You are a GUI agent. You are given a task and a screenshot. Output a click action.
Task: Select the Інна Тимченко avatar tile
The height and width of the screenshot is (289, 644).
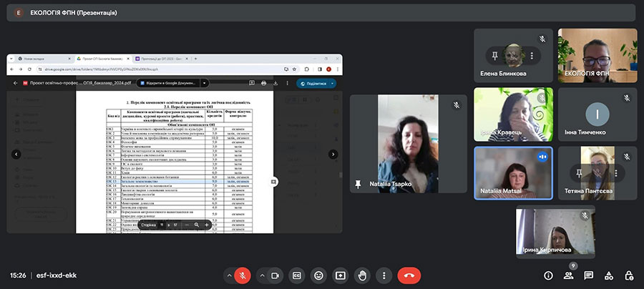coord(597,114)
